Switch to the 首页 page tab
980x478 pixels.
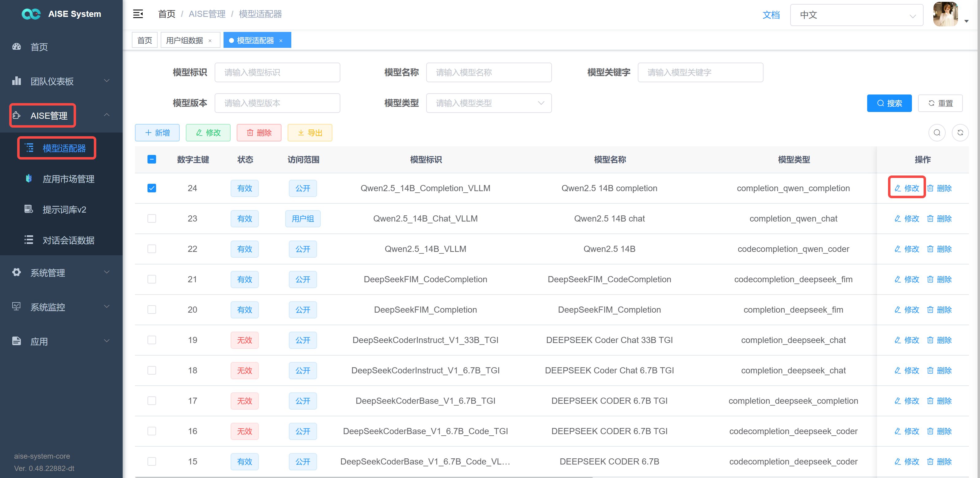pyautogui.click(x=144, y=40)
